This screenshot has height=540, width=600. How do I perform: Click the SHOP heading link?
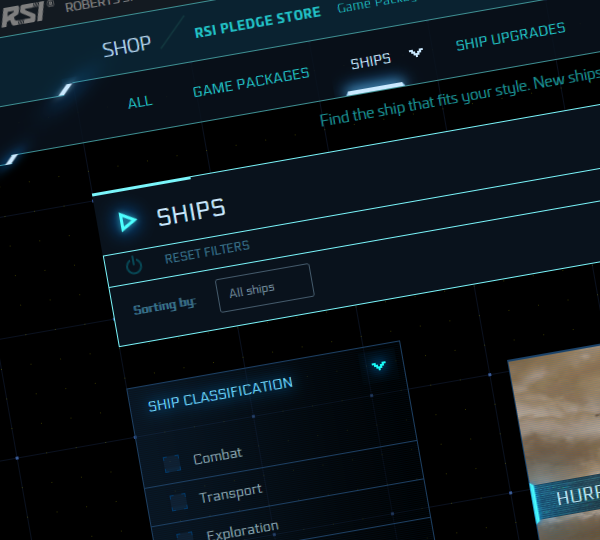click(x=126, y=47)
